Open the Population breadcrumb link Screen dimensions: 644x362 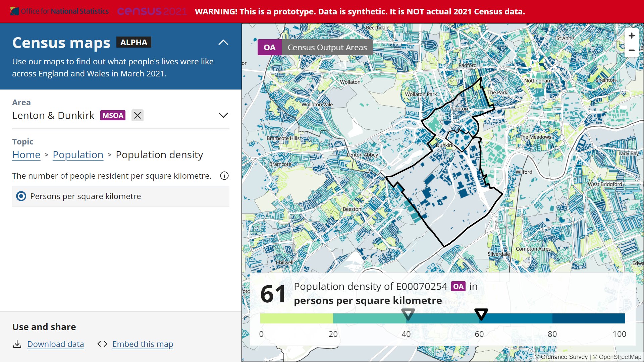[78, 155]
